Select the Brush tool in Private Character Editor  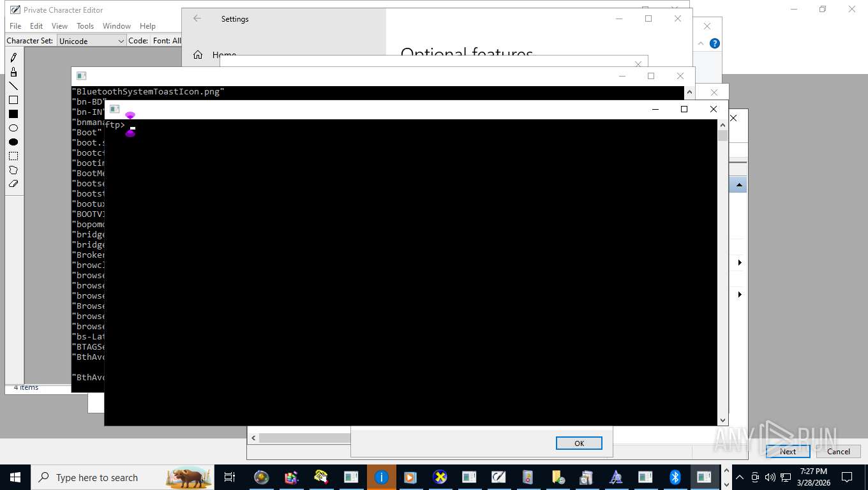click(x=13, y=72)
